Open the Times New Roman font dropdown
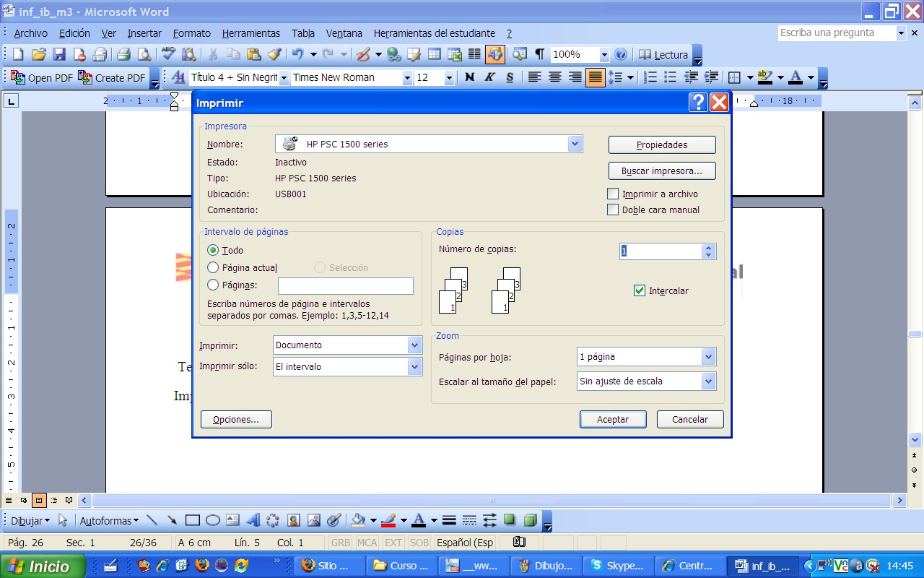The height and width of the screenshot is (578, 924). click(x=407, y=77)
